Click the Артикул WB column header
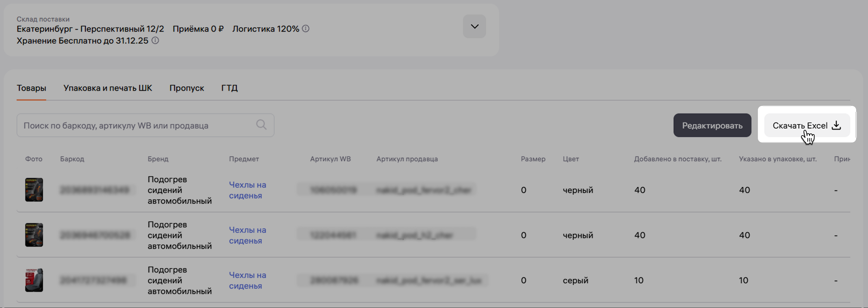This screenshot has width=868, height=308. 330,159
